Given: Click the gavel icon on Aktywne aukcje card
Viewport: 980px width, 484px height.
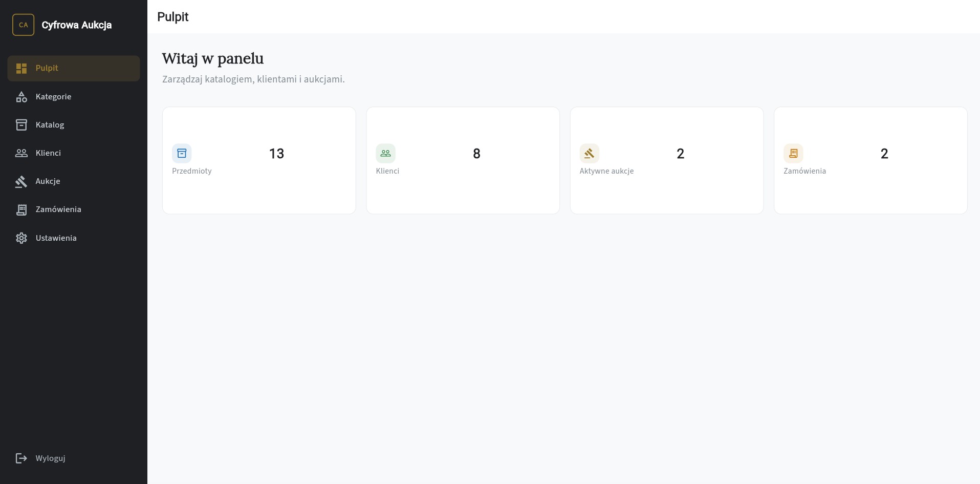Looking at the screenshot, I should [589, 153].
